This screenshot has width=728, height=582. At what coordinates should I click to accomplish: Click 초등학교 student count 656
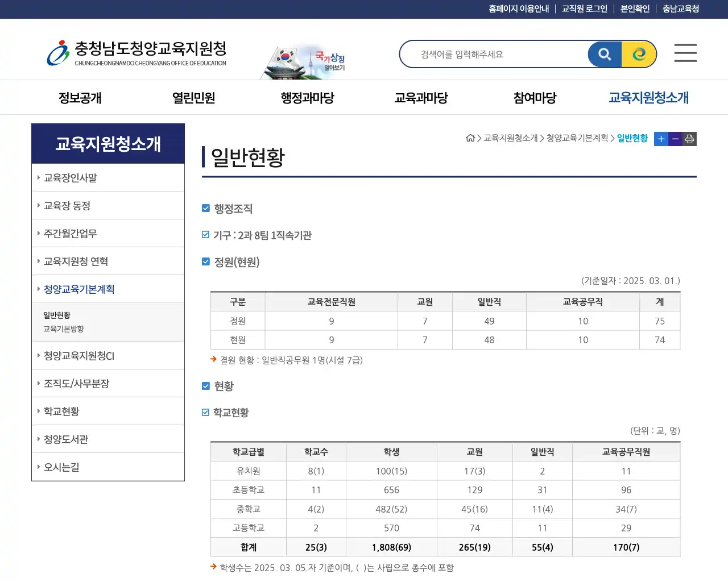pos(391,490)
